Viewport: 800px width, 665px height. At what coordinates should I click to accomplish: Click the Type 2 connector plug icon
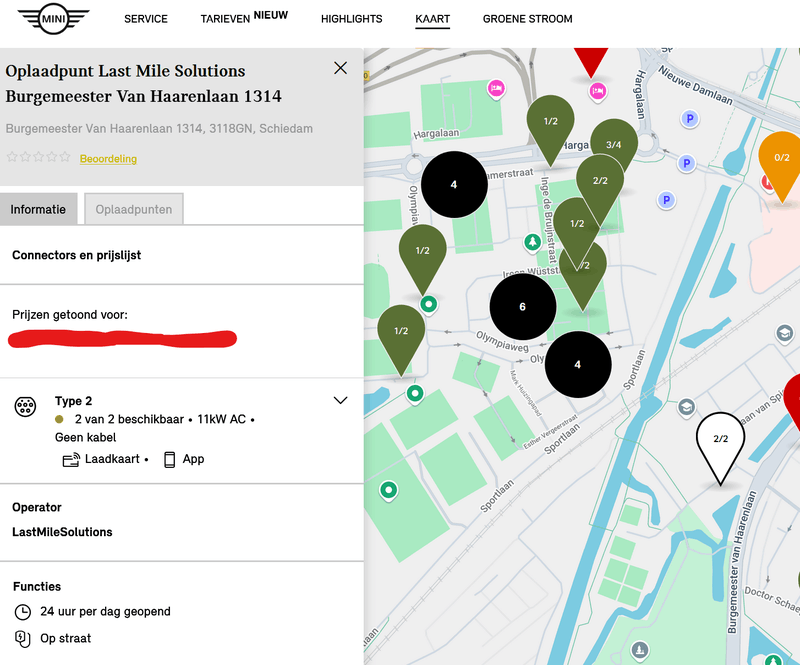coord(25,407)
